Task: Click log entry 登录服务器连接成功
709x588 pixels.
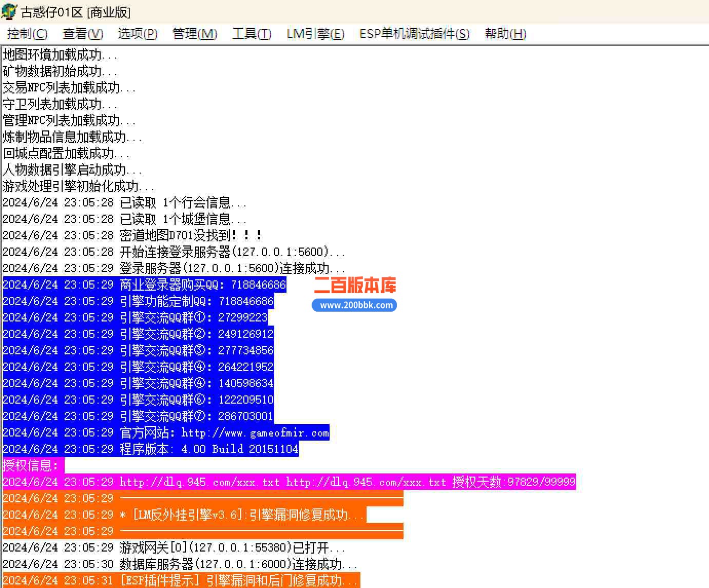Action: tap(174, 268)
